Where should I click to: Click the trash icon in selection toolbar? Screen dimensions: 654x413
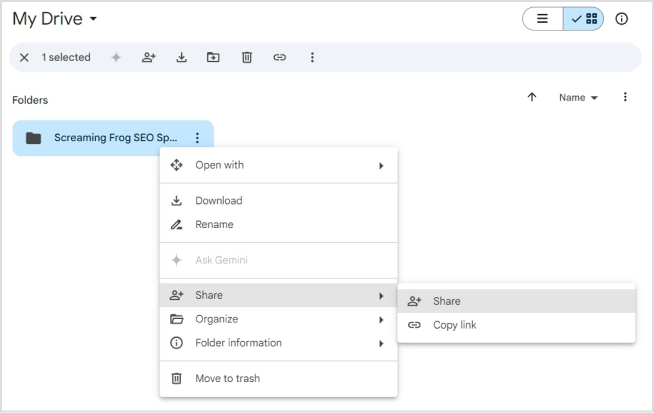tap(247, 58)
